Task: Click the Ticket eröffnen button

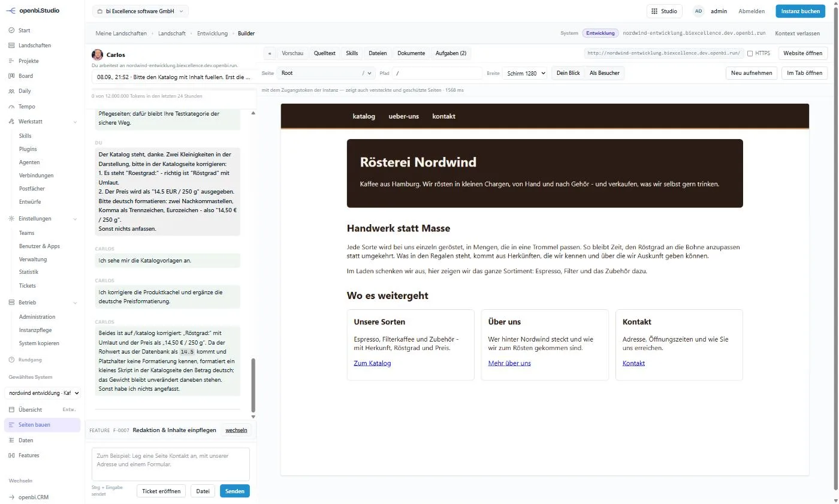Action: [x=161, y=491]
